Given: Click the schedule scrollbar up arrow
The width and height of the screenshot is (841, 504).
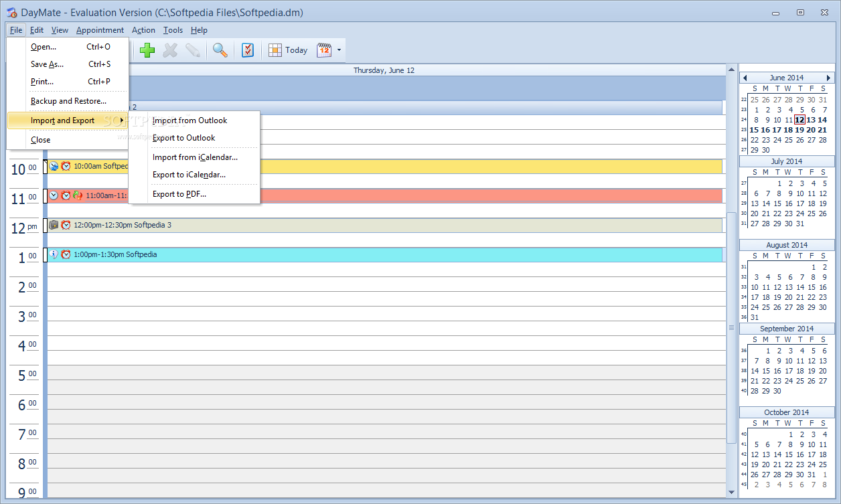Looking at the screenshot, I should click(731, 70).
